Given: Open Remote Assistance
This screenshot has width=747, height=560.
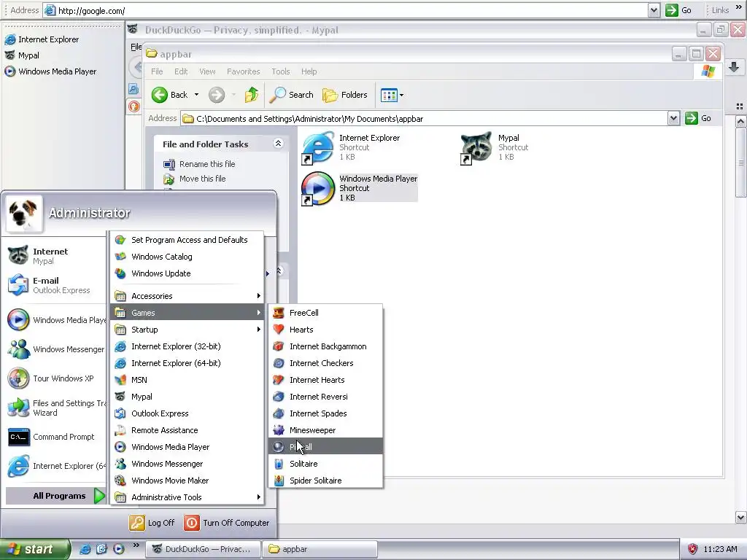Looking at the screenshot, I should (187, 430).
